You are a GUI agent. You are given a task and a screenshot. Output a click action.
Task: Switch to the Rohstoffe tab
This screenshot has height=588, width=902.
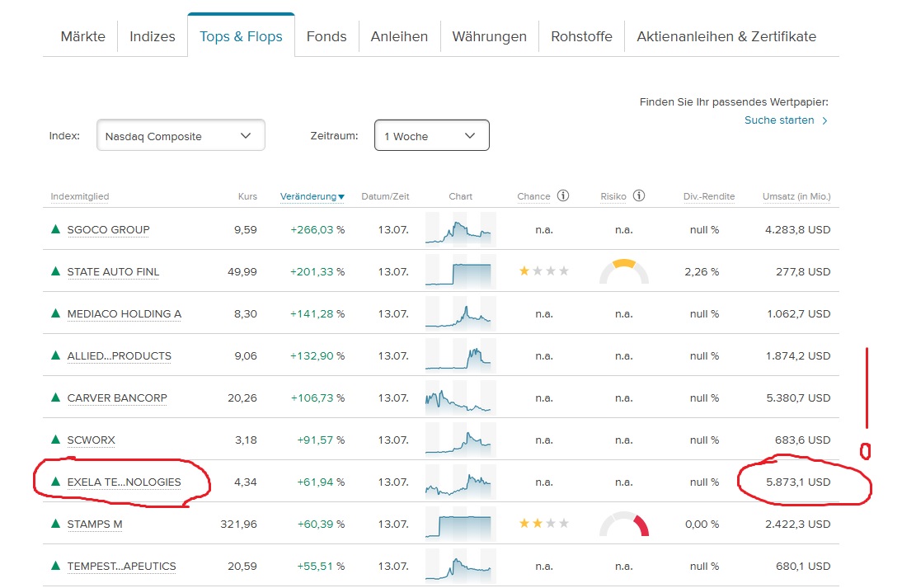581,36
